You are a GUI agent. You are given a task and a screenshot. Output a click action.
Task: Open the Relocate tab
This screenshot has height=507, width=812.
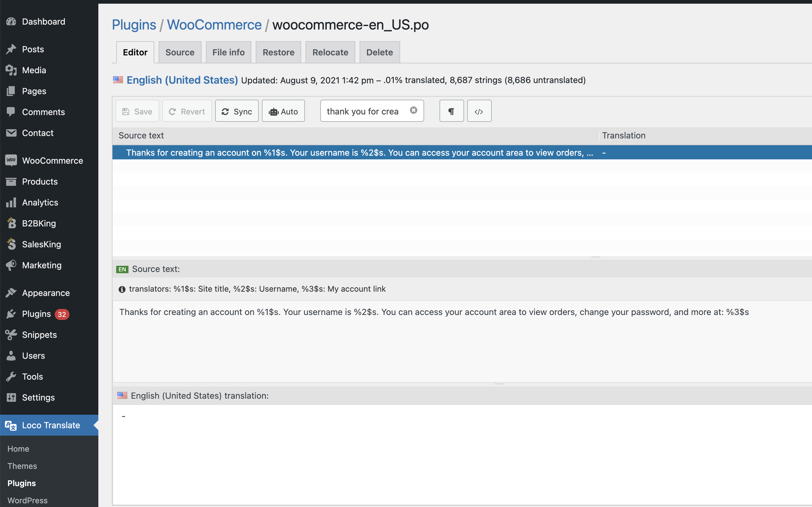tap(330, 52)
